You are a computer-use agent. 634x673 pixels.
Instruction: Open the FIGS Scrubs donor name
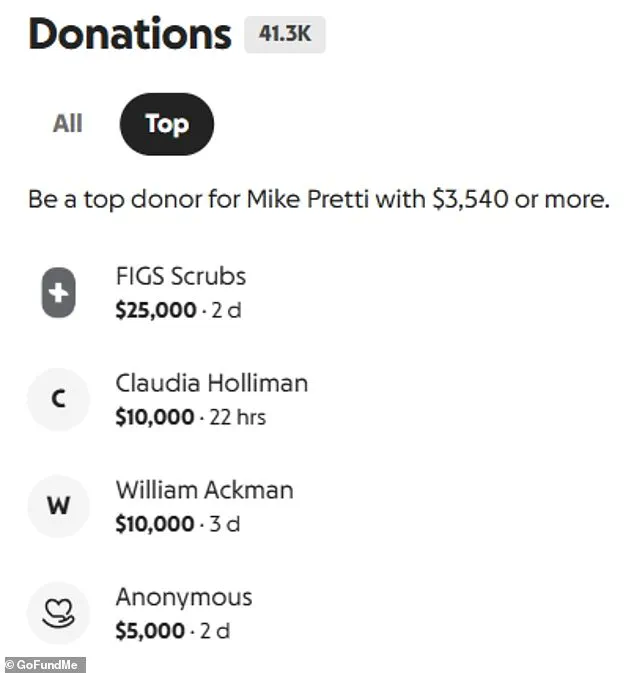(180, 276)
